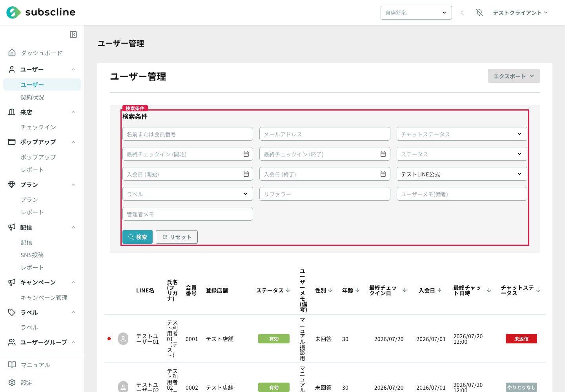The height and width of the screenshot is (392, 565).
Task: Click the 名前または会員番号 input field
Action: [x=188, y=134]
